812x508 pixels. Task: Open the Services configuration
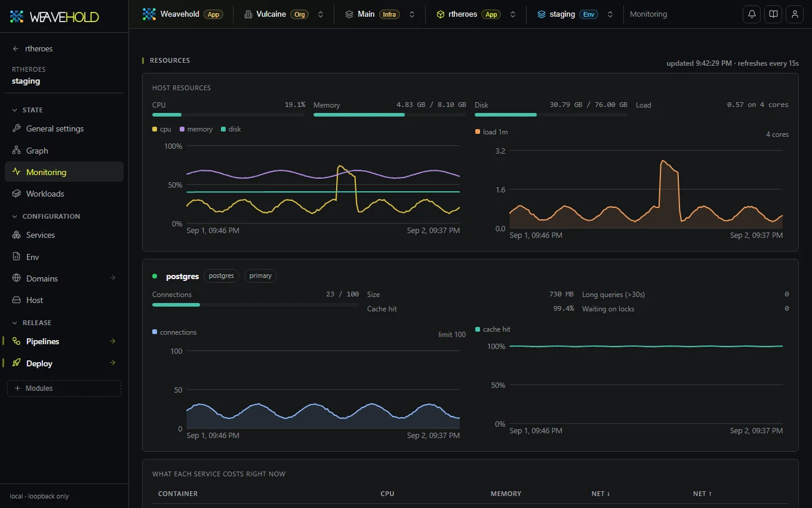64,235
